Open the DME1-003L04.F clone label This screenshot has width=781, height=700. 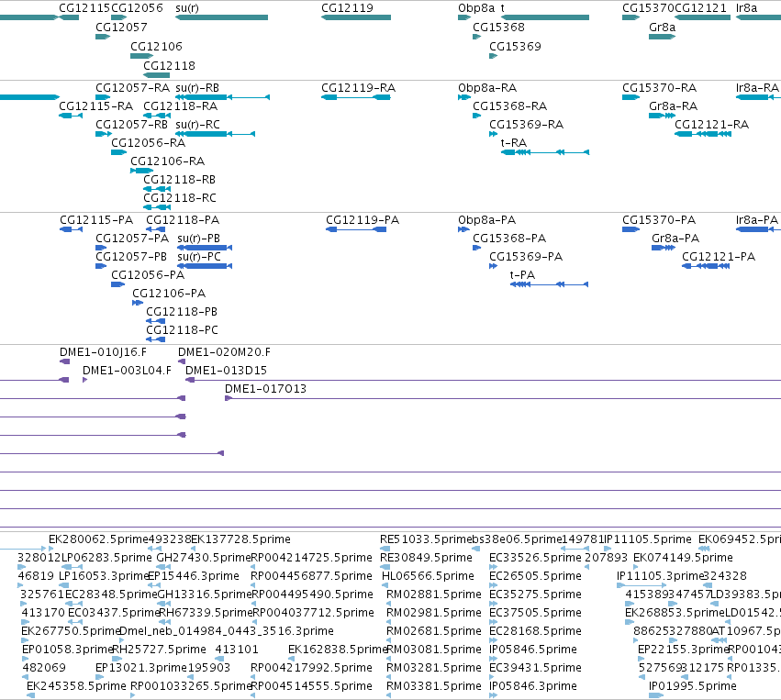tap(127, 371)
